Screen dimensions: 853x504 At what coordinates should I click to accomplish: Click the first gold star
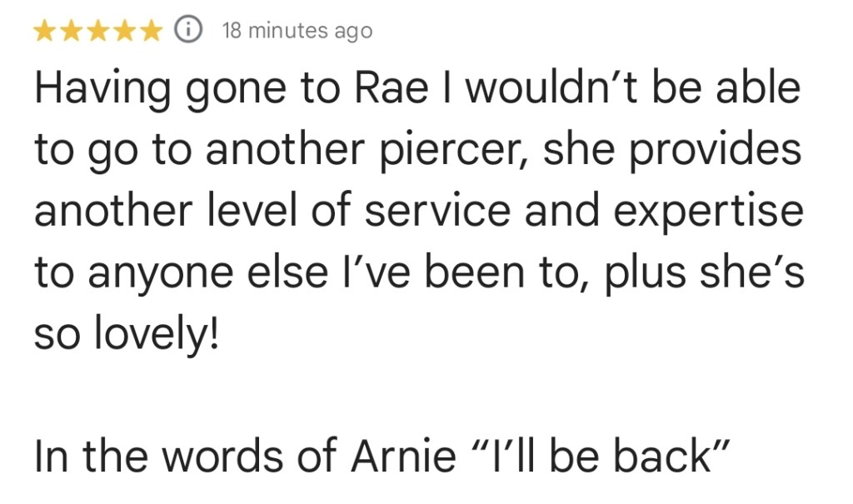(47, 31)
